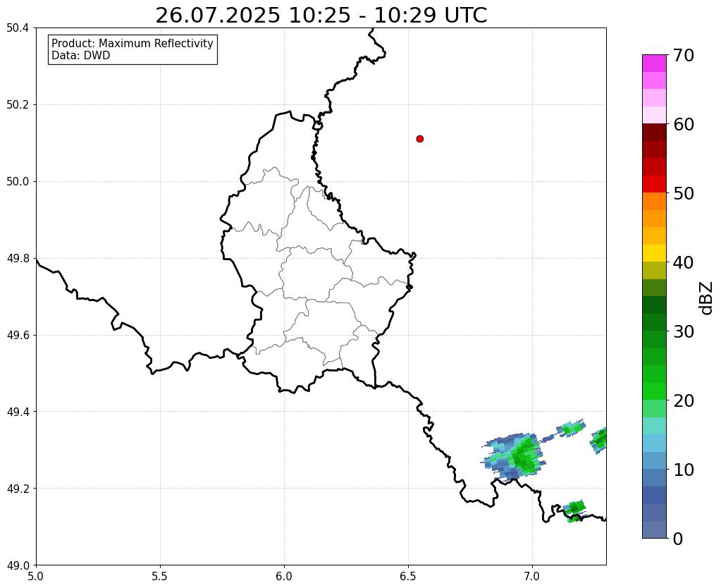721x588 pixels.
Task: Click the 60 tick label on colorbar
Action: [684, 124]
